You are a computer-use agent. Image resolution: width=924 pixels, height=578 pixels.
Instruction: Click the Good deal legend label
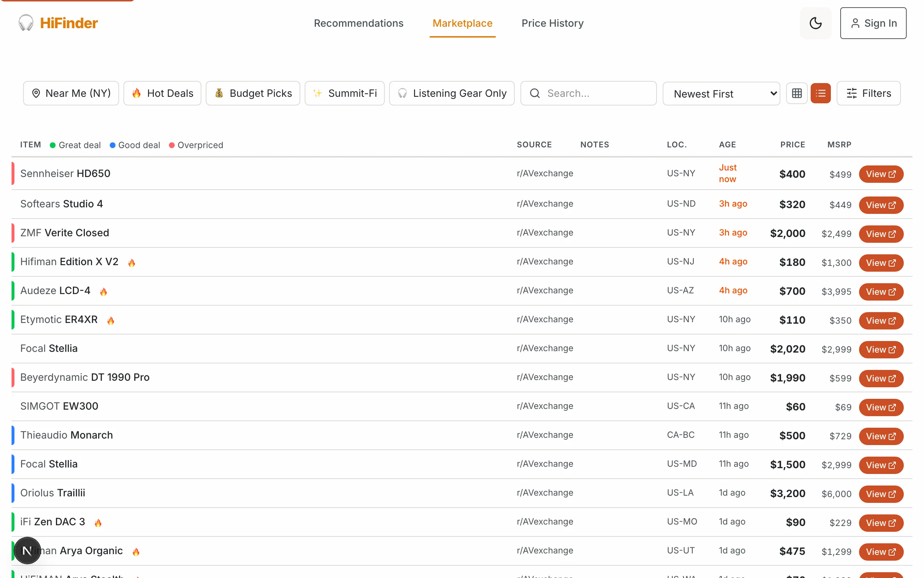click(139, 145)
